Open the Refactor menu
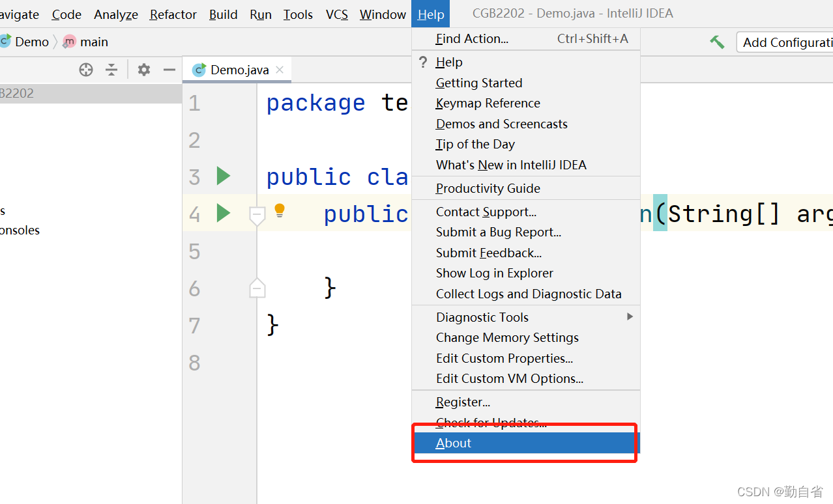 click(173, 14)
